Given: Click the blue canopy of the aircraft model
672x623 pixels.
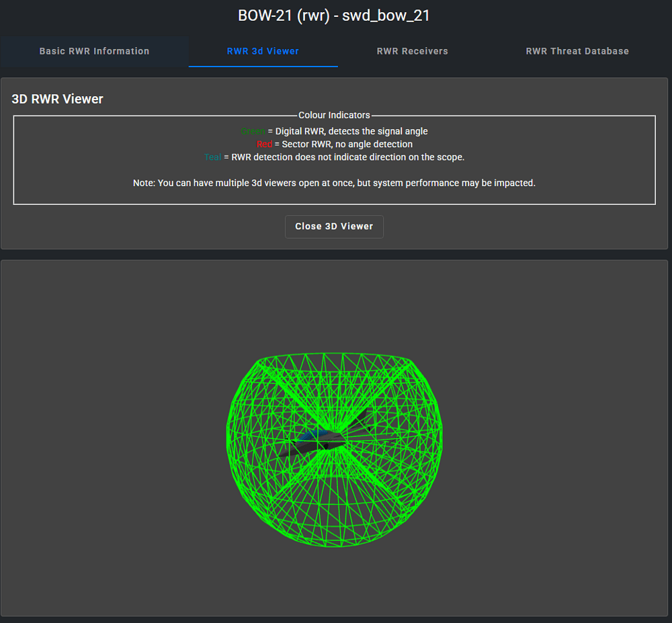Looking at the screenshot, I should (308, 437).
